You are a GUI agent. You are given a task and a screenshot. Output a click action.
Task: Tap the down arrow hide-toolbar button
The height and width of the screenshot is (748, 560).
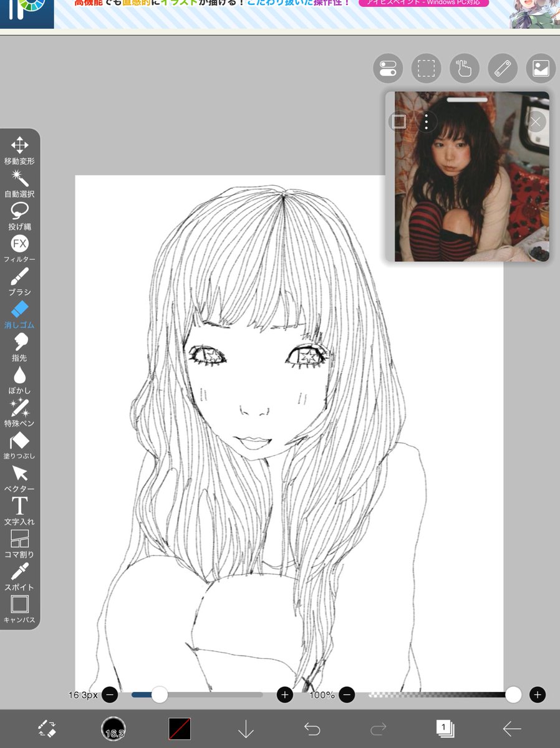coord(246,728)
